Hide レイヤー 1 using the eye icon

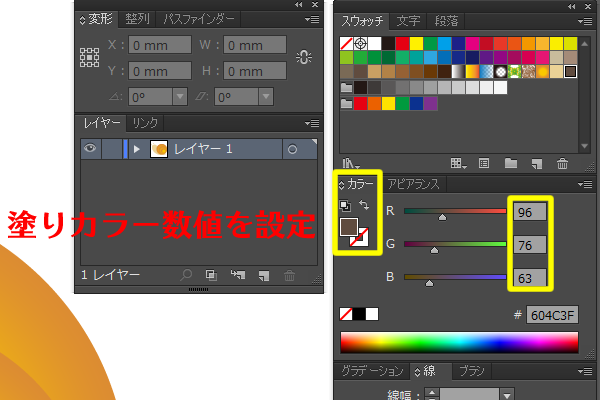click(89, 149)
